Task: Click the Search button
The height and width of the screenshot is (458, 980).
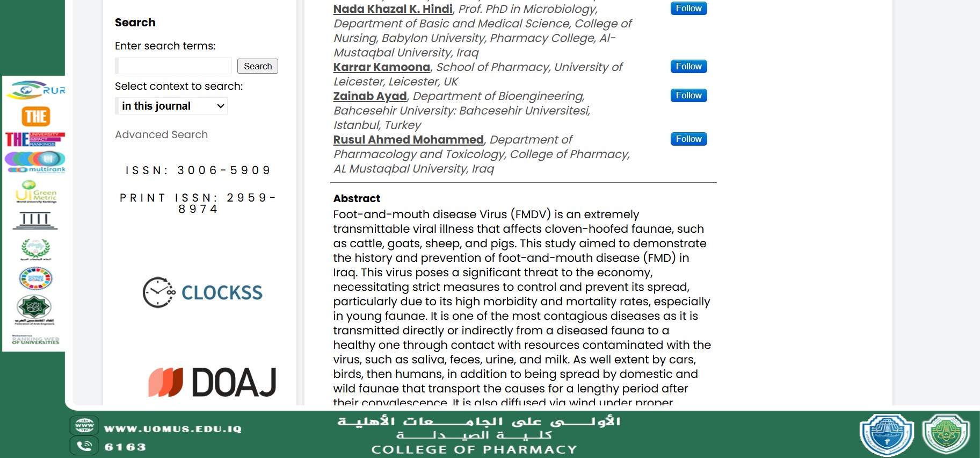Action: (x=258, y=66)
